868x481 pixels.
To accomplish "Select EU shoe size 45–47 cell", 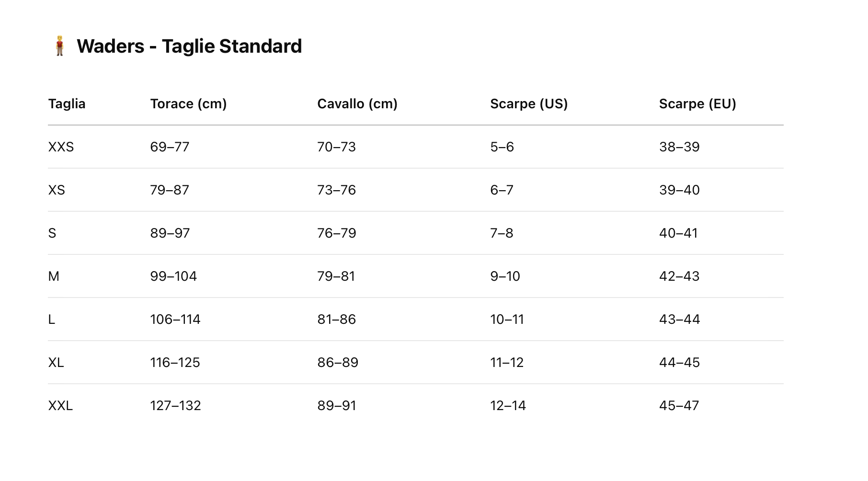I will tap(679, 406).
